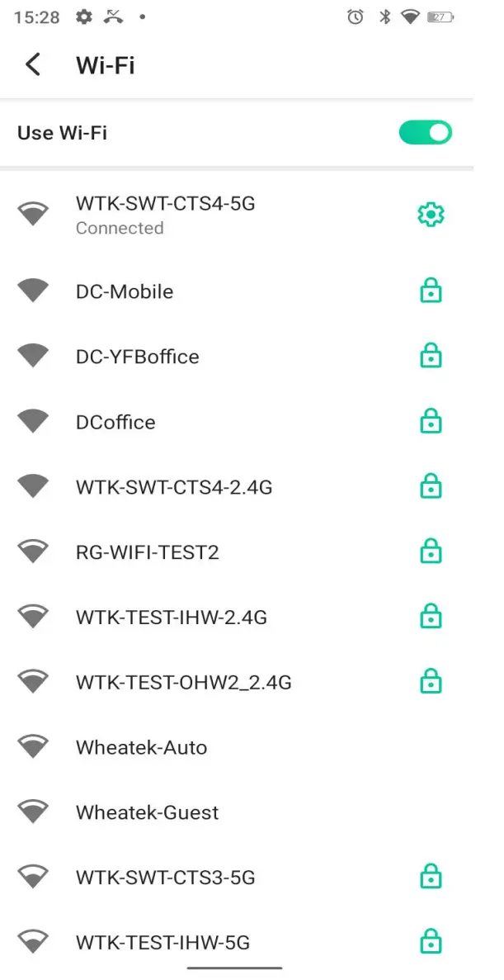Click the signal strength icon for Wheatek-Auto

pos(33,746)
